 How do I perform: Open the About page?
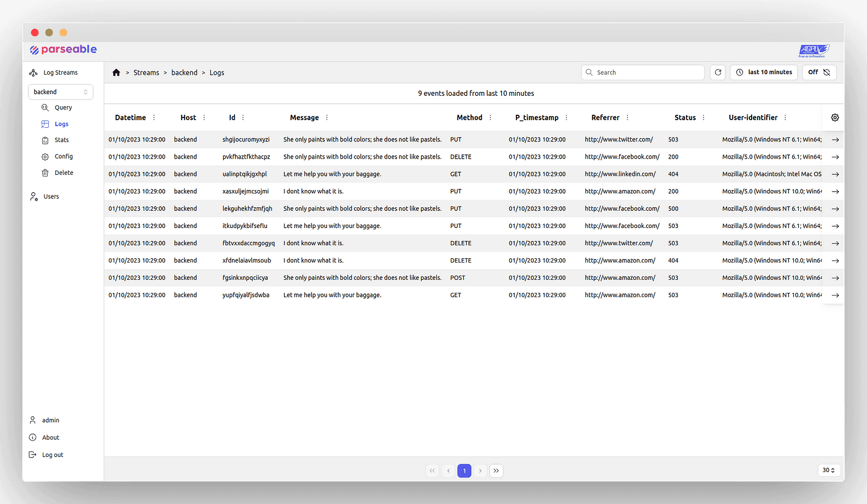44,437
